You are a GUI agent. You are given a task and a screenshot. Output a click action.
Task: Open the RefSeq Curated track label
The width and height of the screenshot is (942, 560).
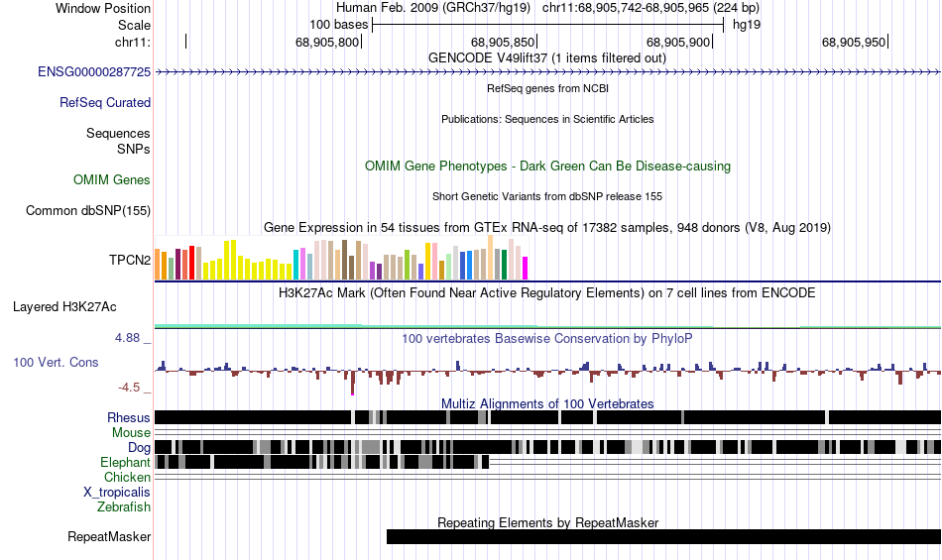(x=105, y=103)
